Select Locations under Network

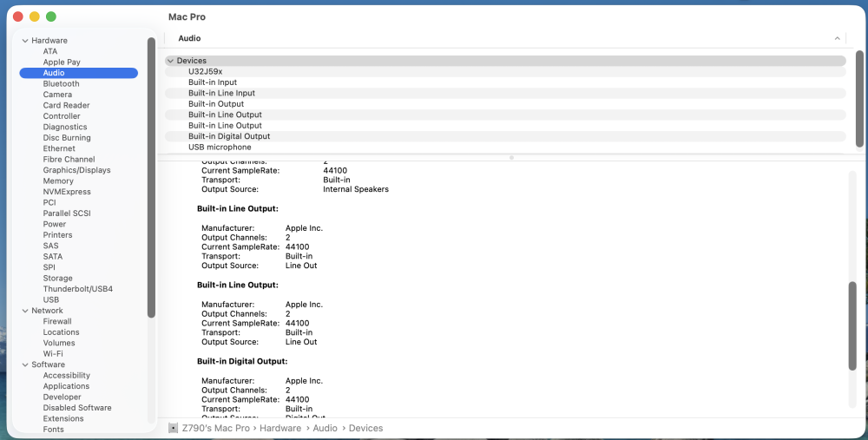point(62,332)
